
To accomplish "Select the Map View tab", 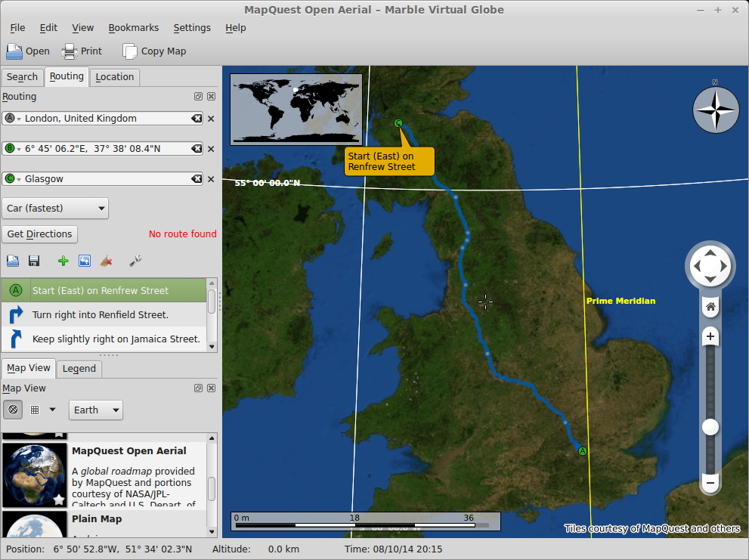I will click(28, 368).
